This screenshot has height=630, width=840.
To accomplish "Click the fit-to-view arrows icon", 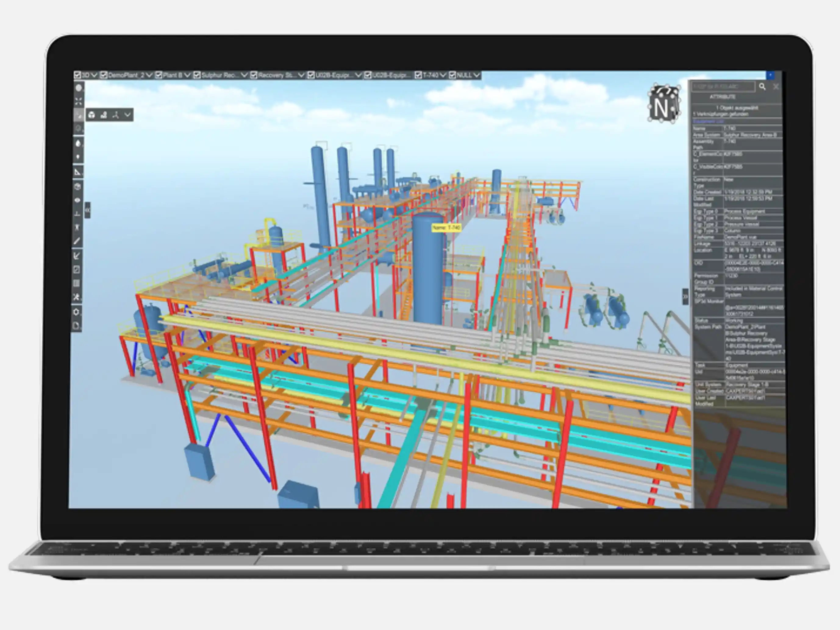I will (x=78, y=101).
